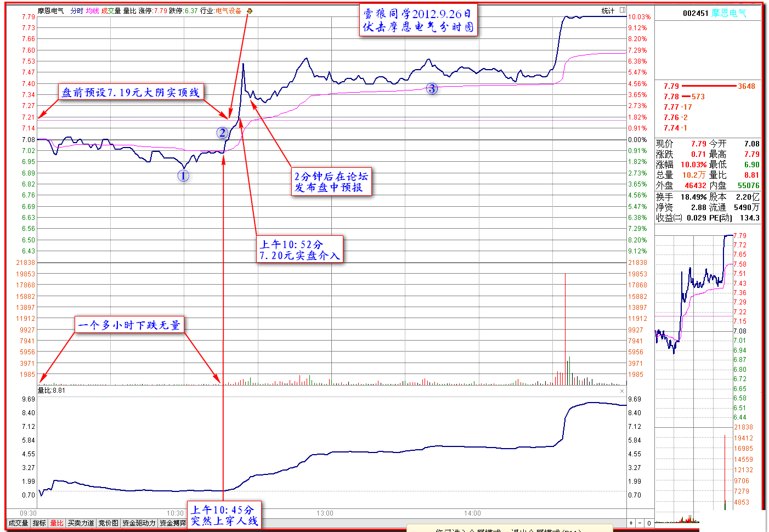Switch to the 指标 tab
This screenshot has width=769, height=532.
(39, 523)
